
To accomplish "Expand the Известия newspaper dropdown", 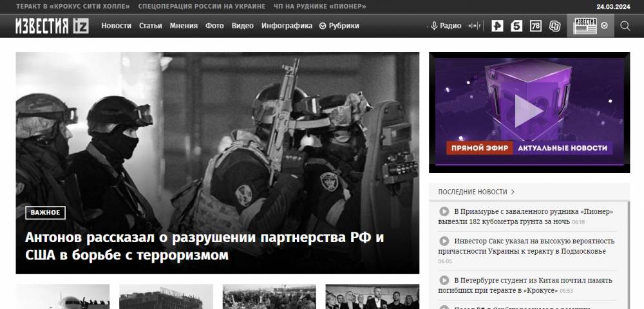I will (604, 26).
